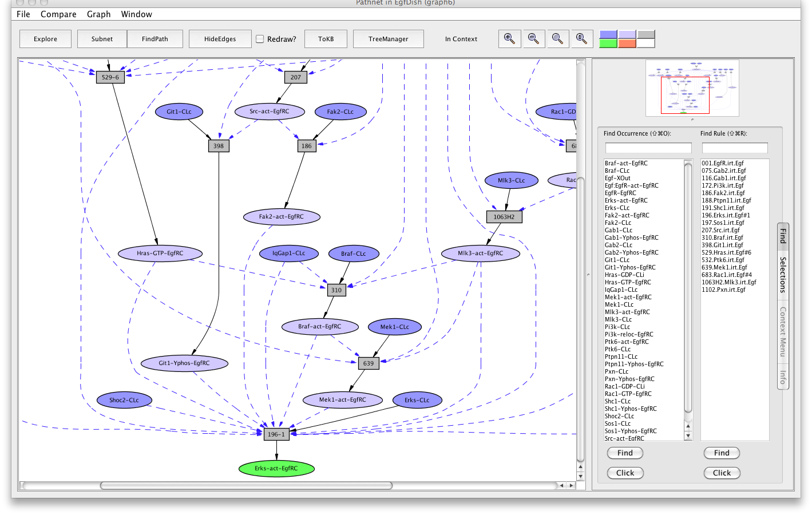Select the Hras-GTP-EgfRC graph node

point(160,253)
